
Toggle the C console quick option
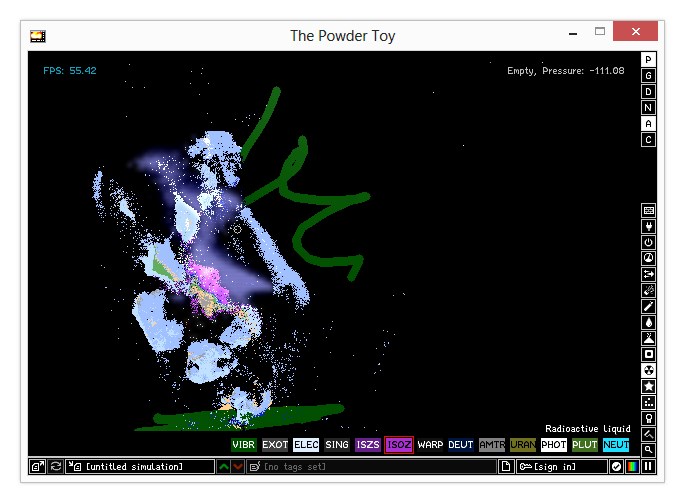(649, 140)
